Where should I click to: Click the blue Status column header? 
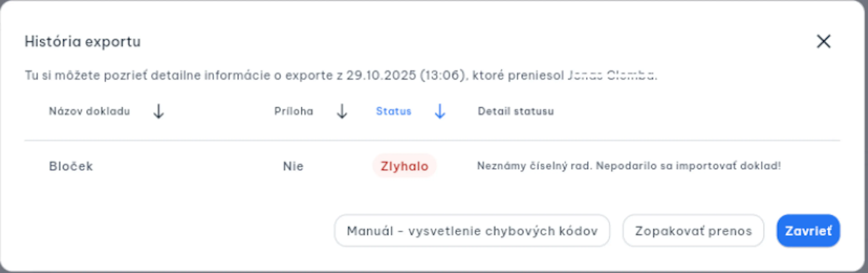(394, 111)
